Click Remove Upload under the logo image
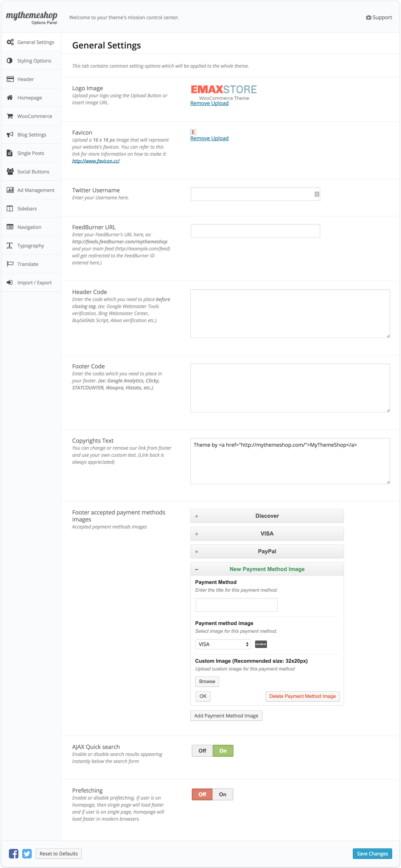The width and height of the screenshot is (401, 868). [209, 103]
